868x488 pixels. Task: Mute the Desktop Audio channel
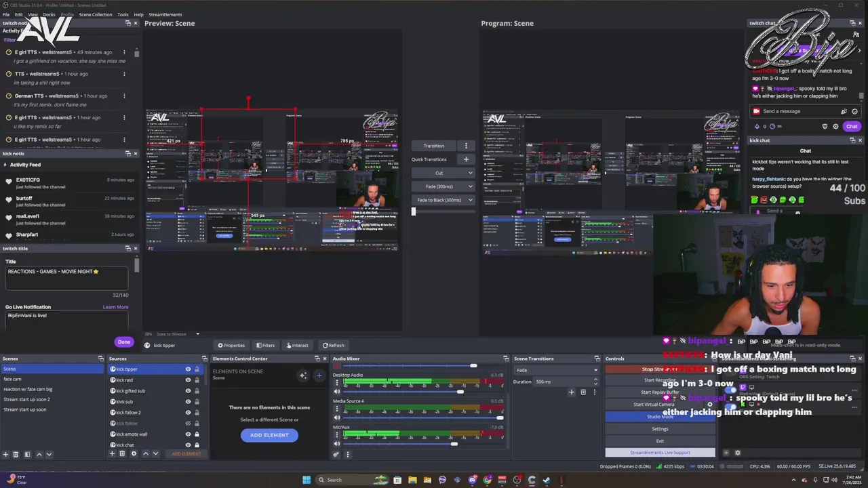point(337,392)
